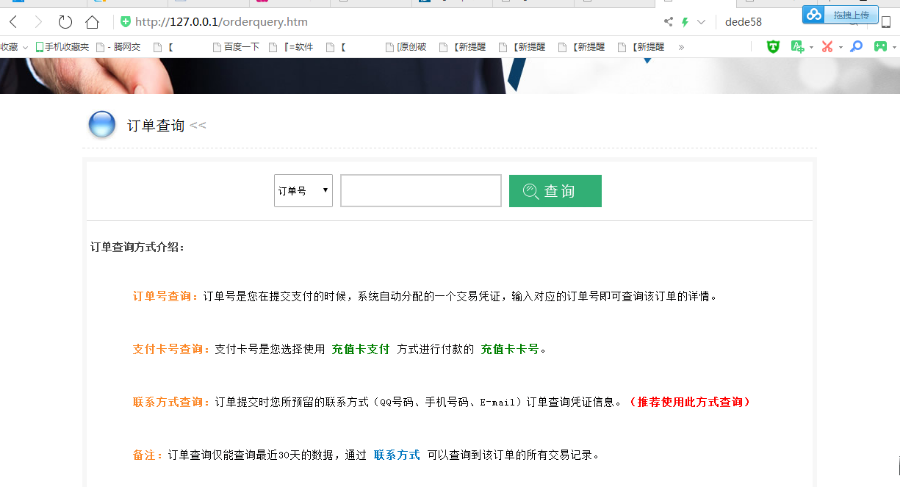The height and width of the screenshot is (487, 900).
Task: Open the green shield T extension icon
Action: coord(773,47)
